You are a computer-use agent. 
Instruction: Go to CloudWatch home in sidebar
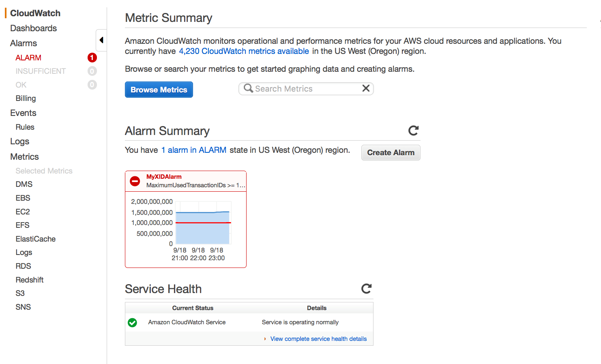pos(35,13)
